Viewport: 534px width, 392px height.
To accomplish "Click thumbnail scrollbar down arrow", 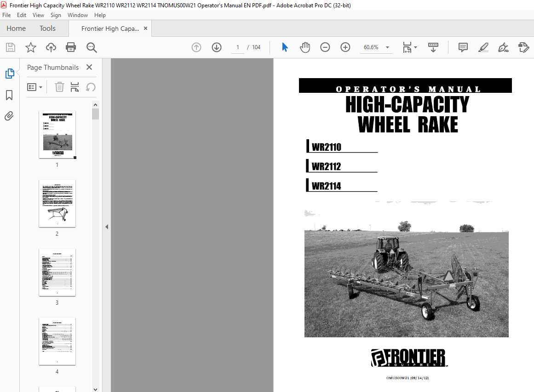I will point(95,389).
